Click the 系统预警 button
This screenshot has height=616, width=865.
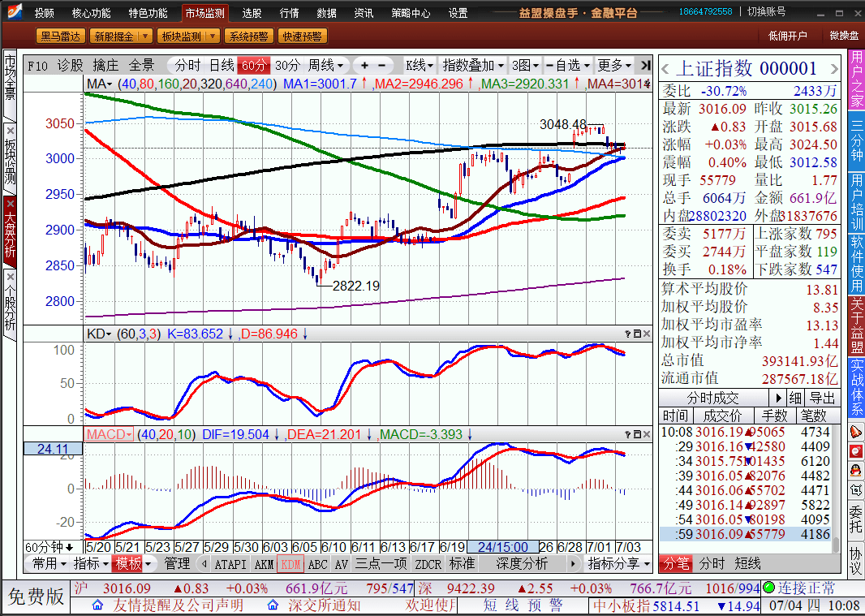(249, 37)
